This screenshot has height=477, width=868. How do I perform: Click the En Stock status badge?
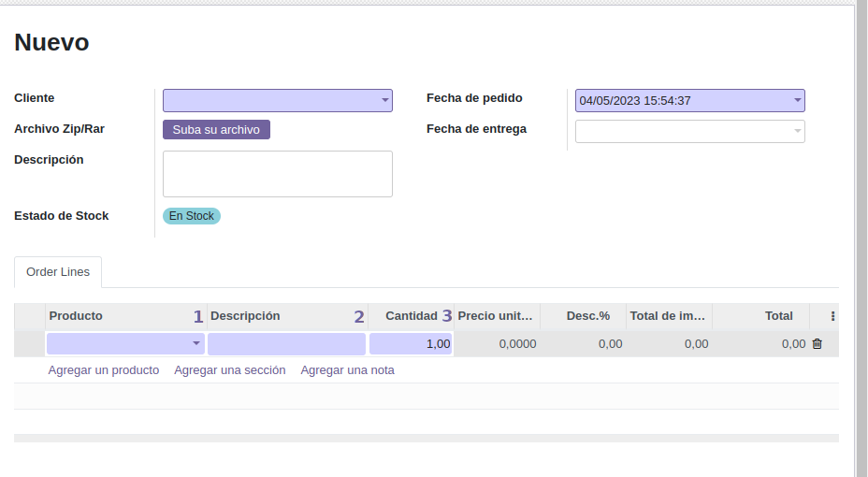[x=192, y=216]
